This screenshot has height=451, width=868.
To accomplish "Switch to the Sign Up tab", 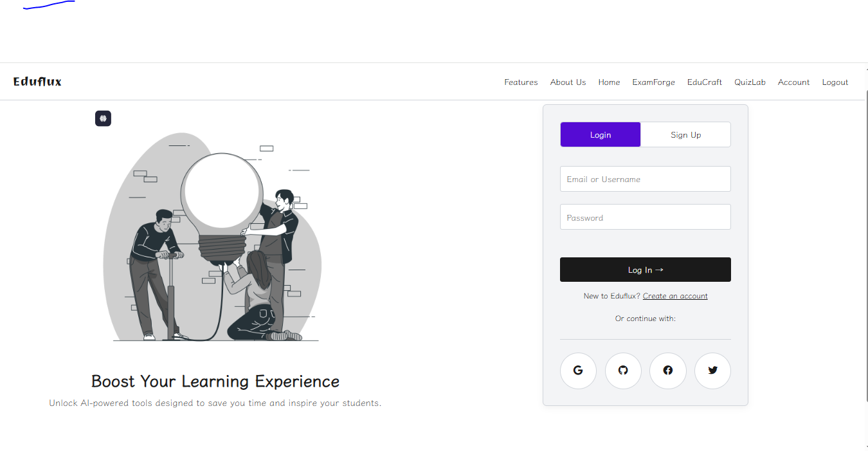I will (685, 134).
